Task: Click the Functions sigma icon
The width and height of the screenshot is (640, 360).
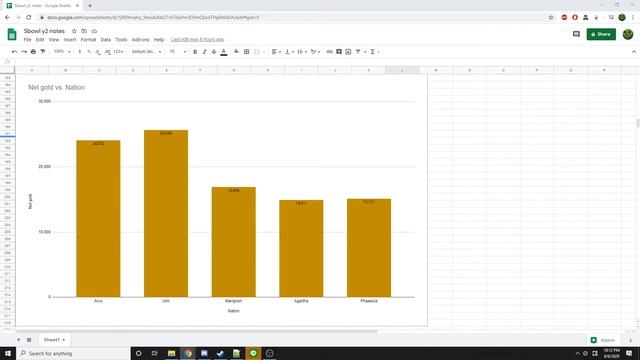Action: (373, 52)
